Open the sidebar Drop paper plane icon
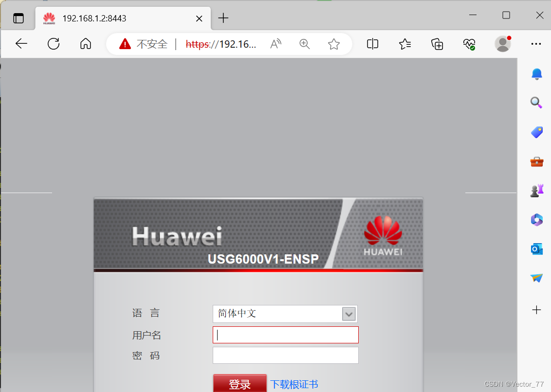The width and height of the screenshot is (551, 392). 536,278
